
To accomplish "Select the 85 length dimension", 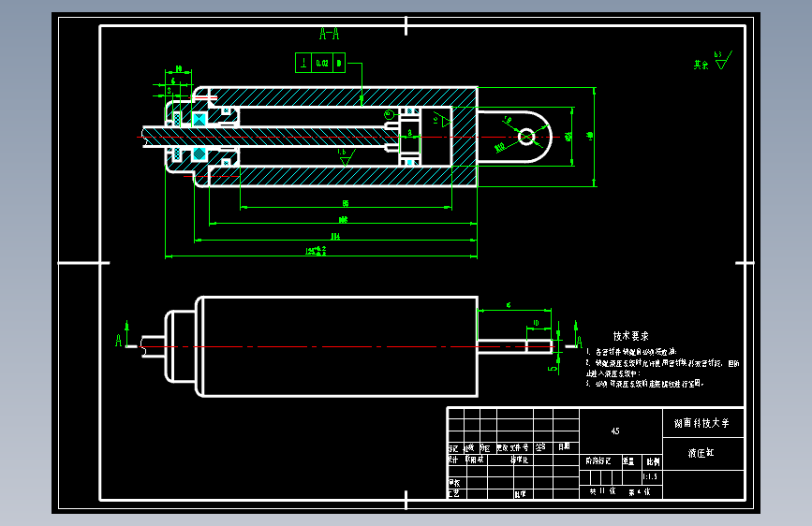I will [346, 203].
